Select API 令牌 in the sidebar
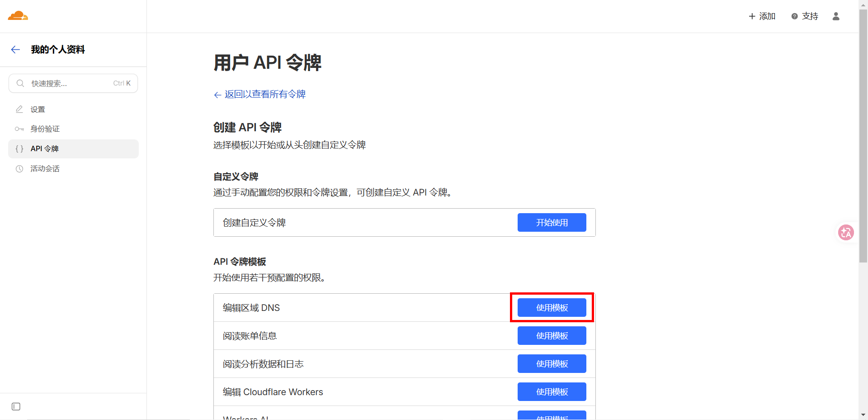The image size is (868, 420). coord(73,149)
